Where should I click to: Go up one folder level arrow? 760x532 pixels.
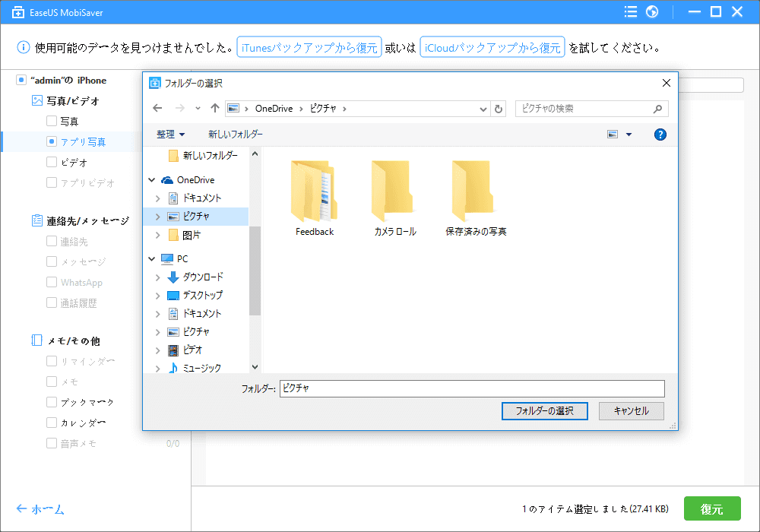[215, 108]
